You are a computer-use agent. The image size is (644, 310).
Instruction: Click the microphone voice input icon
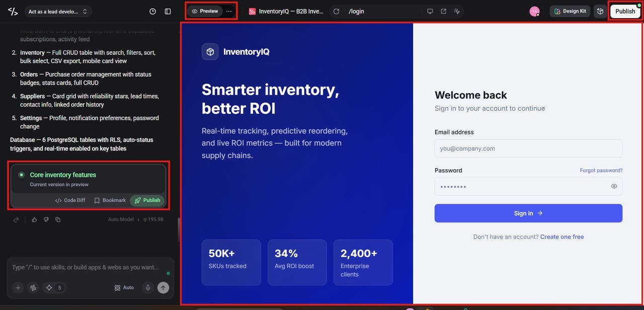pos(148,287)
